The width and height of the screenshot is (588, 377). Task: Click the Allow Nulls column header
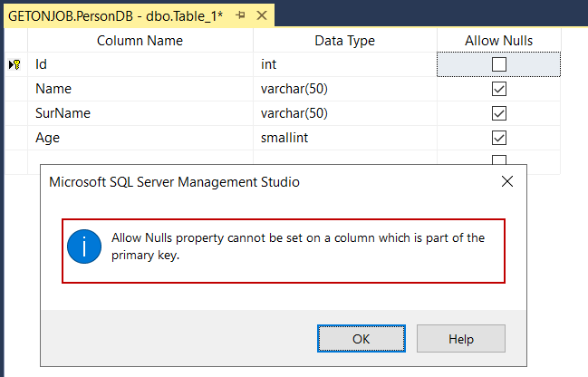point(498,41)
